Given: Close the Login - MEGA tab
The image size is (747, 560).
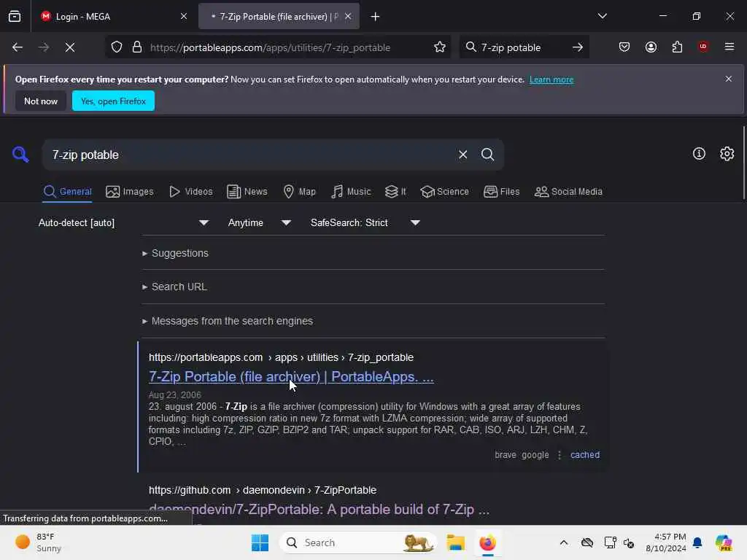Looking at the screenshot, I should click(184, 16).
